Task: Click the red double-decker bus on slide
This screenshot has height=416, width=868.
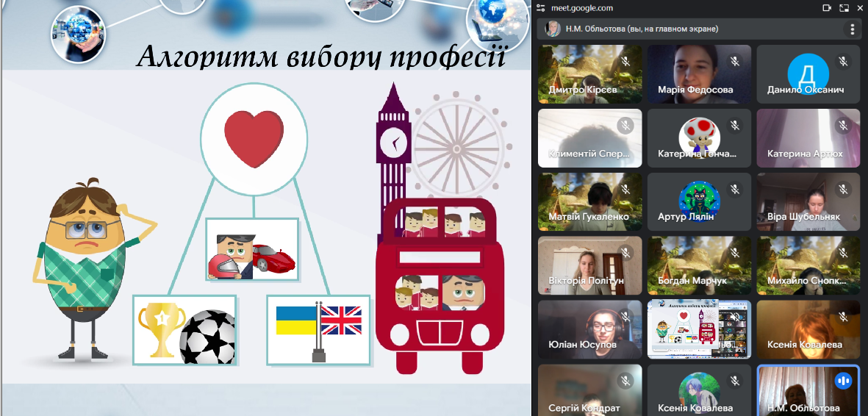Action: pos(440,285)
